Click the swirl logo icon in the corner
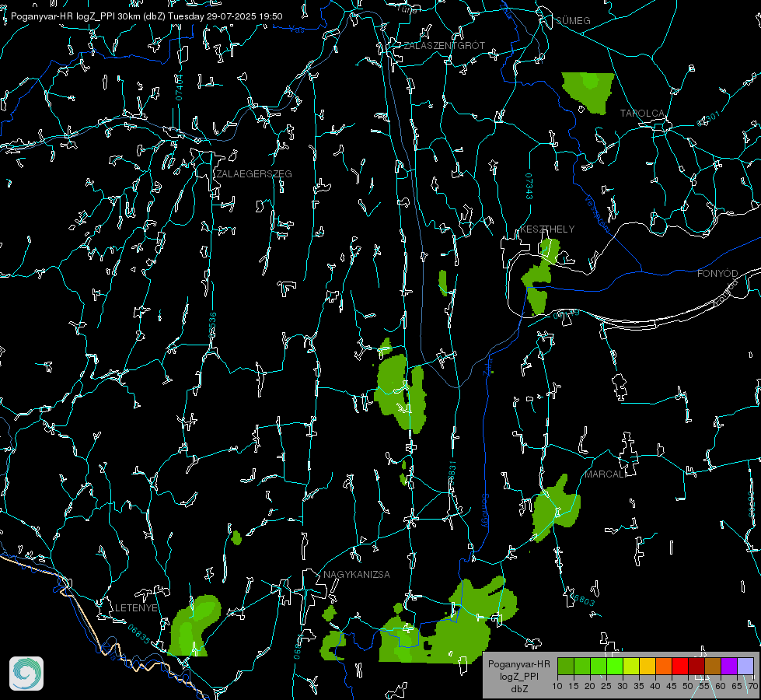Image resolution: width=761 pixels, height=700 pixels. pos(26,674)
